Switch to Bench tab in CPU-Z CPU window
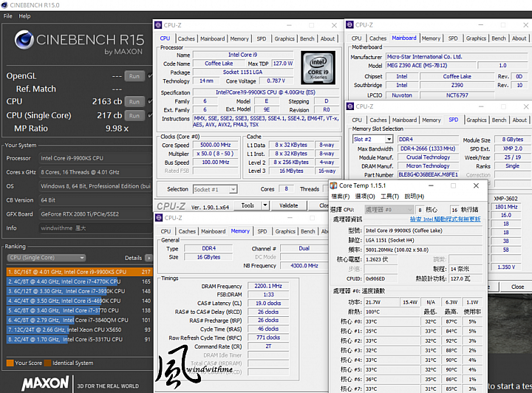The height and width of the screenshot is (393, 532). [x=307, y=38]
